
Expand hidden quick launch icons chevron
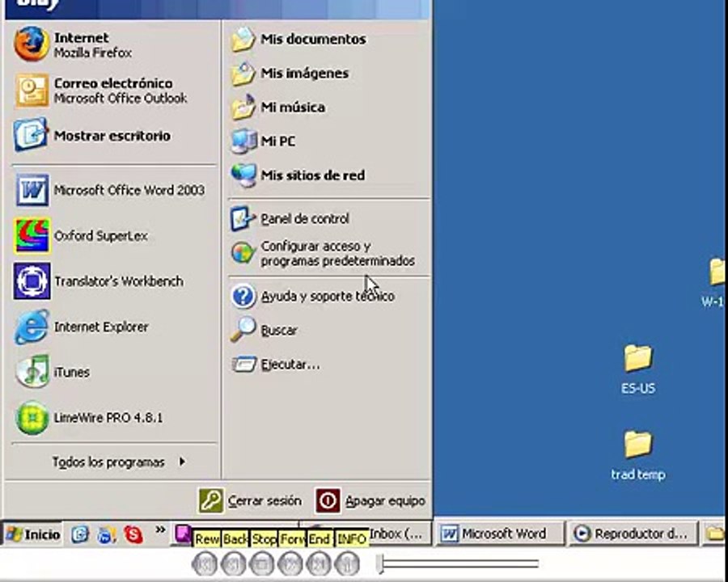click(161, 530)
